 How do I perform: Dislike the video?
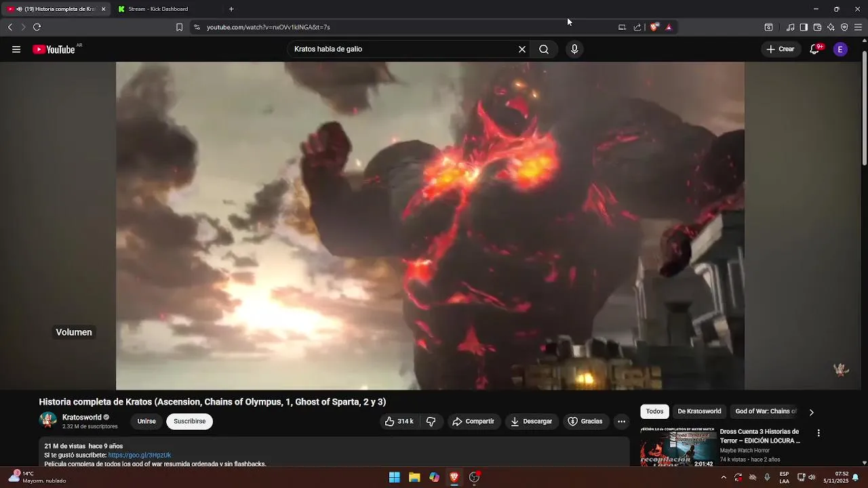(431, 422)
